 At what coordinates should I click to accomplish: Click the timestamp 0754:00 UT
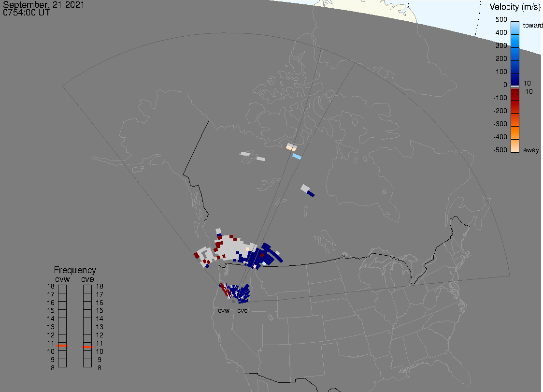tap(27, 13)
